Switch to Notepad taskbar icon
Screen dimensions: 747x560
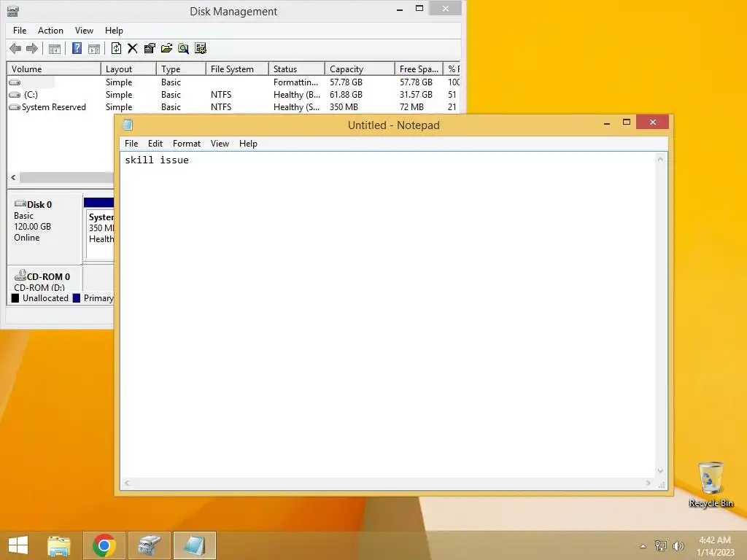pos(194,545)
